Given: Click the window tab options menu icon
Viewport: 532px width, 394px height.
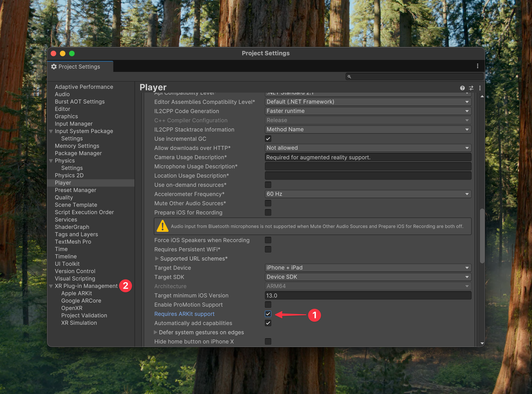Looking at the screenshot, I should pyautogui.click(x=477, y=66).
